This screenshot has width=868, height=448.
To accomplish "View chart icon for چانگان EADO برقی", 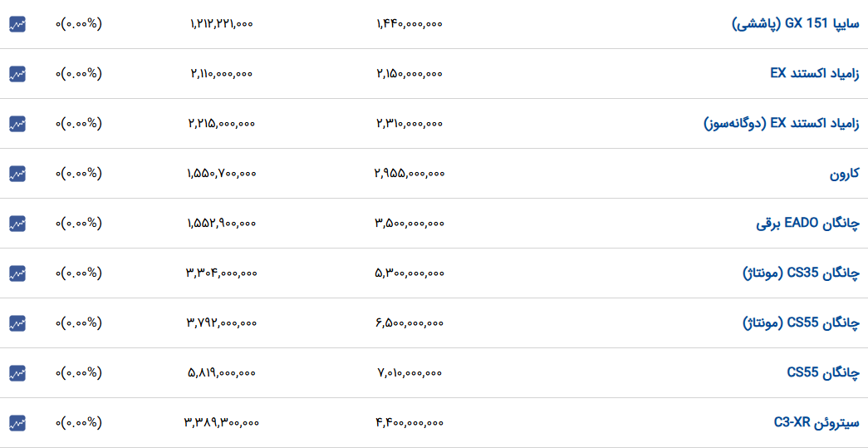I will tap(17, 224).
